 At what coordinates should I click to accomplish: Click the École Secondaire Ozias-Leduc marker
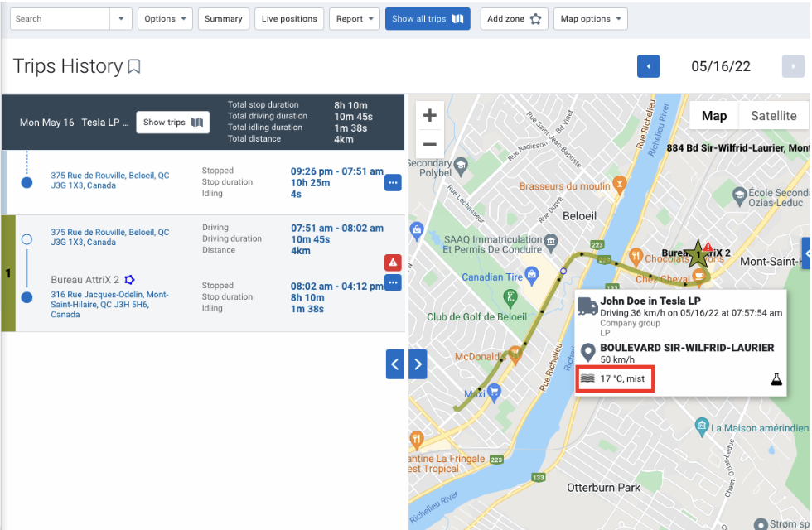click(x=739, y=195)
